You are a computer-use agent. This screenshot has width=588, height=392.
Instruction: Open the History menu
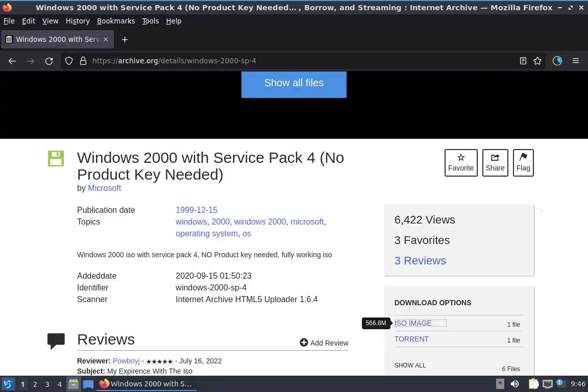tap(78, 21)
